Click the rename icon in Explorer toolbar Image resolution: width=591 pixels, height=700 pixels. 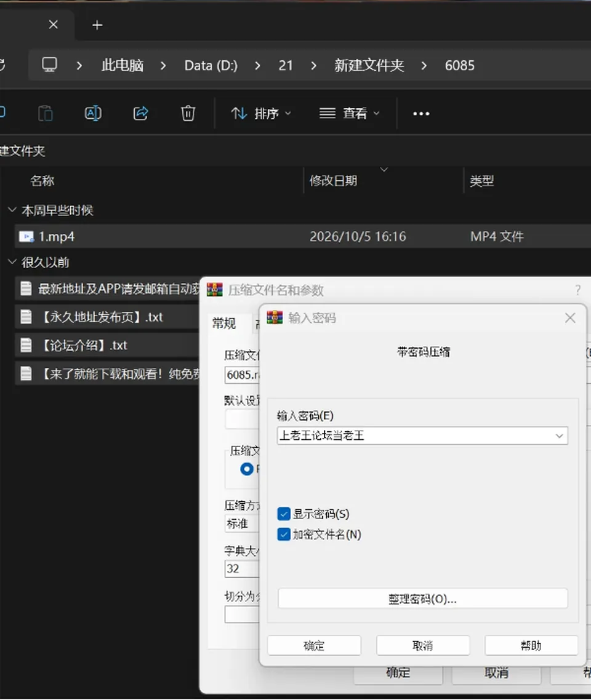pyautogui.click(x=93, y=113)
